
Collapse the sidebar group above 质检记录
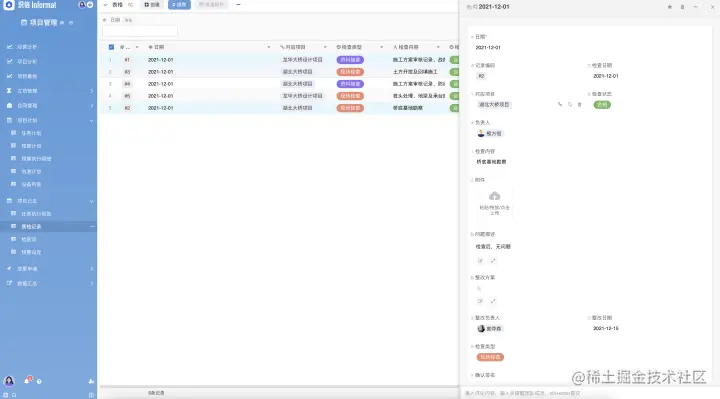pyautogui.click(x=91, y=201)
